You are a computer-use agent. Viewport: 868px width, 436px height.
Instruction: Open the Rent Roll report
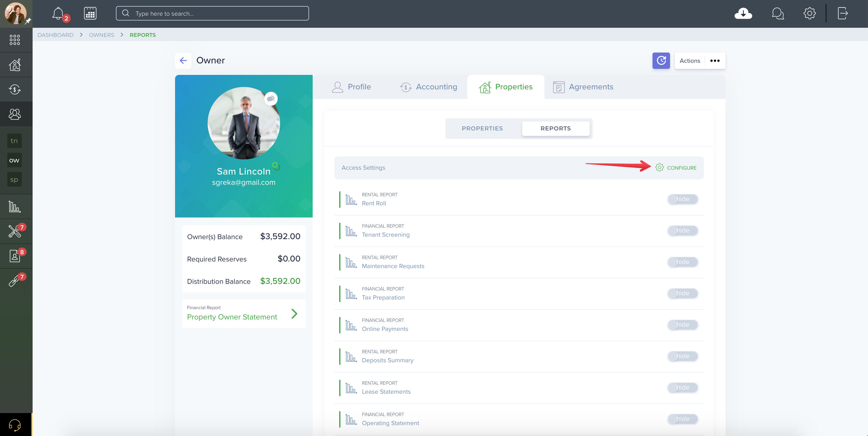(x=374, y=203)
